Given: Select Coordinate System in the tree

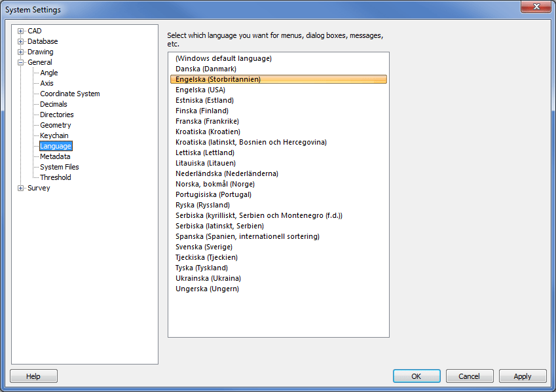Looking at the screenshot, I should 69,94.
